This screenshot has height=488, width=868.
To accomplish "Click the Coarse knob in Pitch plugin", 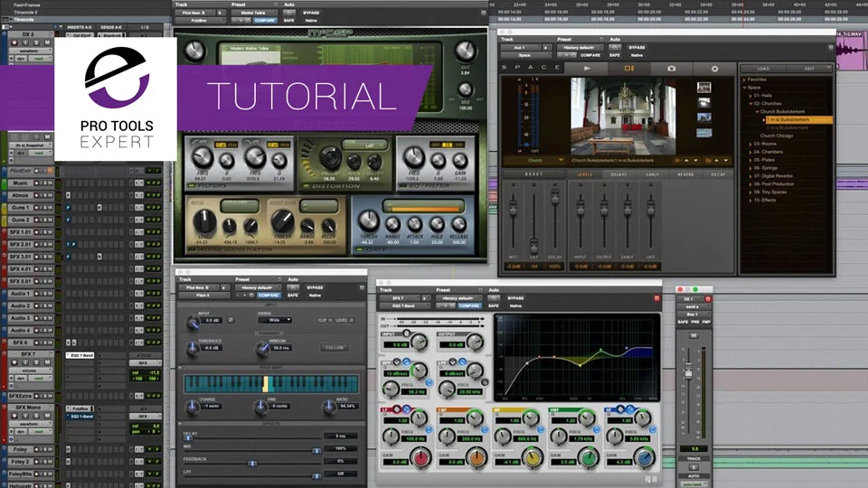I will (192, 408).
